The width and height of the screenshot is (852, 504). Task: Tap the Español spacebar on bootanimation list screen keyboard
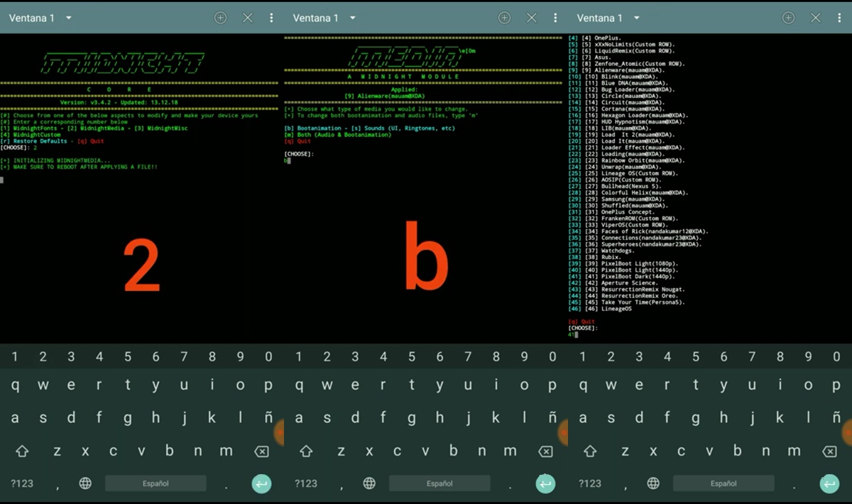(723, 483)
